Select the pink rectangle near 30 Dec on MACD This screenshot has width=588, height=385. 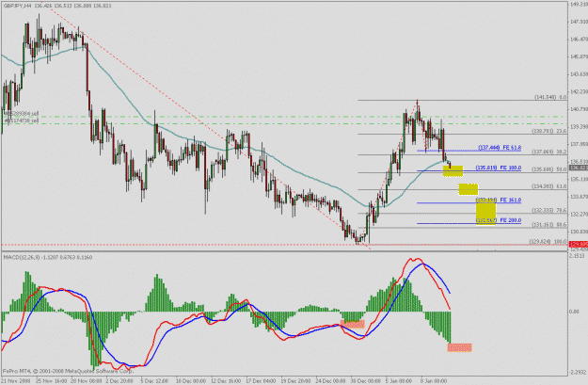[x=353, y=324]
